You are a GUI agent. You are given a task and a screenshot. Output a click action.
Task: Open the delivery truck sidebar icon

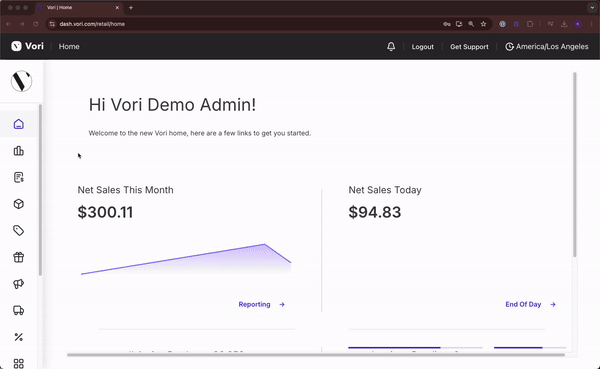pos(18,310)
